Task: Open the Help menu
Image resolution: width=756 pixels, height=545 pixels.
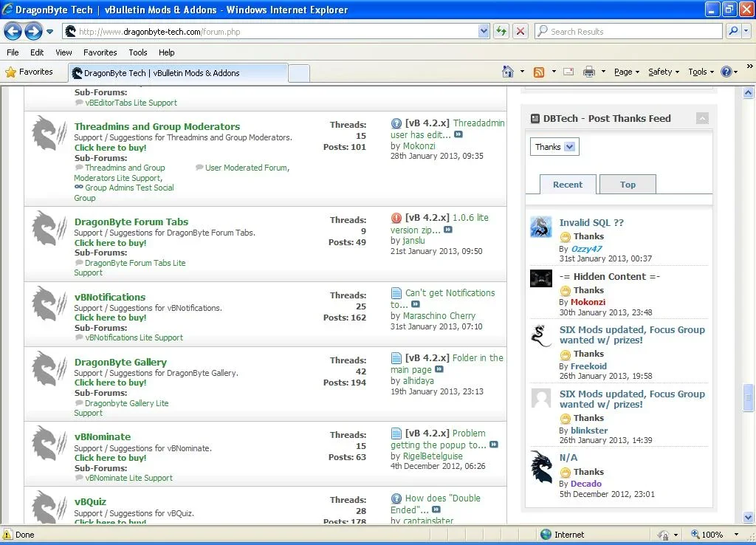Action: pos(166,52)
